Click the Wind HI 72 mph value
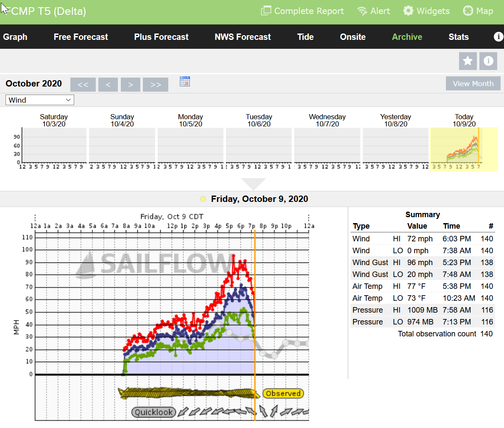This screenshot has width=504, height=428. tap(420, 239)
